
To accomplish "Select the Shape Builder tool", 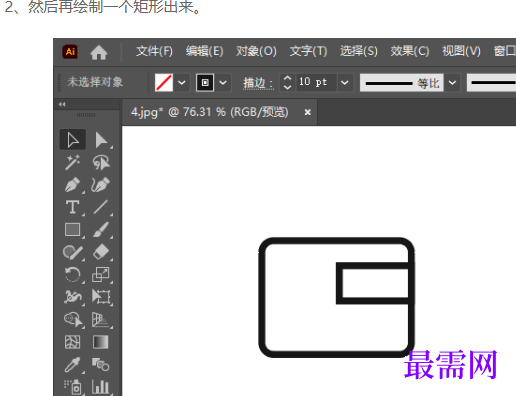I will click(73, 319).
